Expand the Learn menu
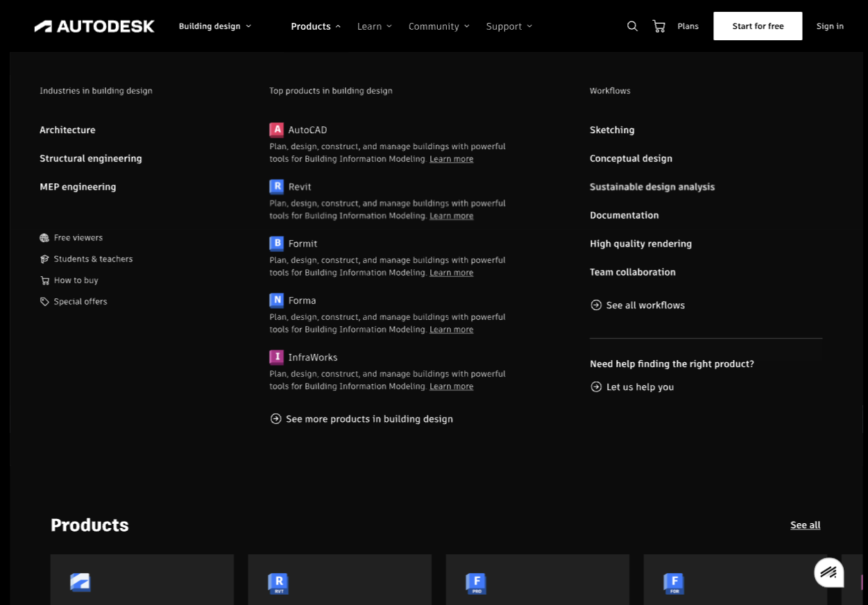 point(375,26)
